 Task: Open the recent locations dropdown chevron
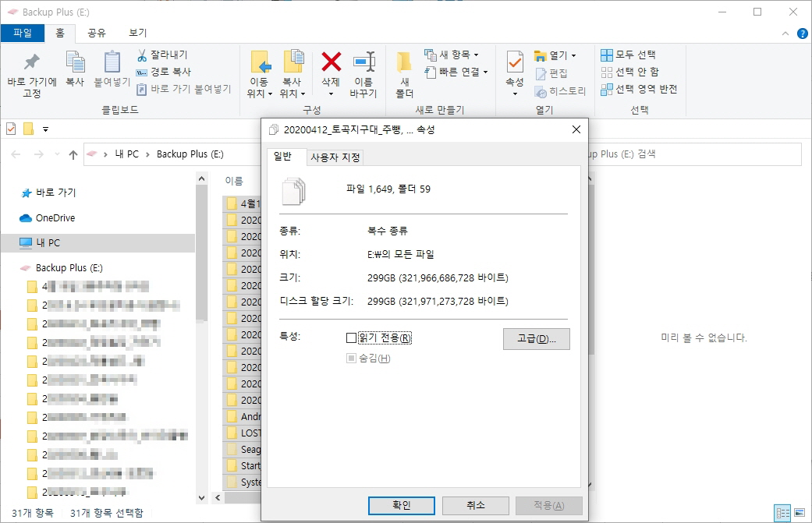tap(57, 154)
